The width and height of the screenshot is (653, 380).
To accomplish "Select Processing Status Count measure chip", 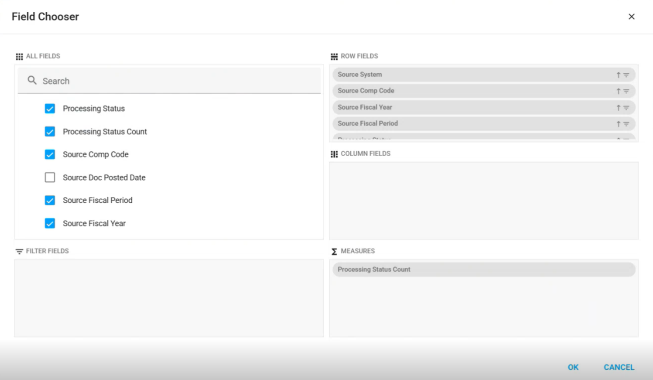I will coord(484,270).
